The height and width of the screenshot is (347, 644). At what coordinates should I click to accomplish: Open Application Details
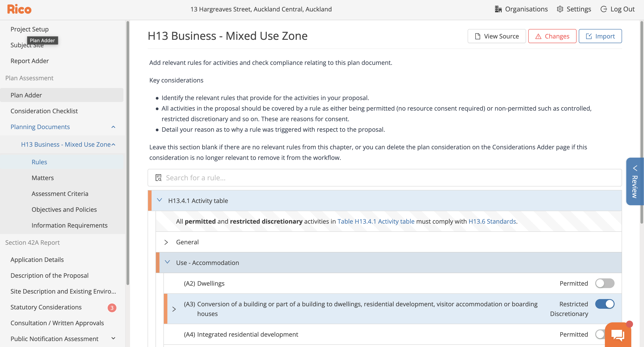click(37, 260)
